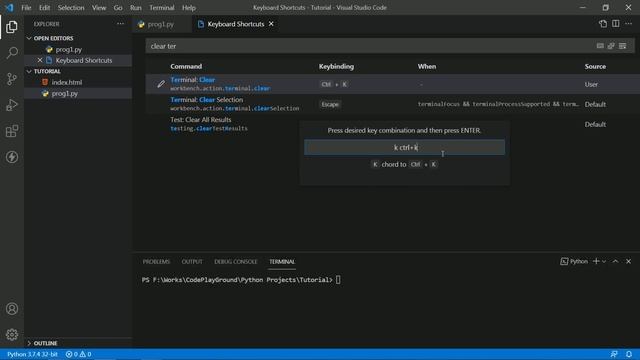Open the Help menu
This screenshot has width=640, height=360.
pyautogui.click(x=189, y=7)
